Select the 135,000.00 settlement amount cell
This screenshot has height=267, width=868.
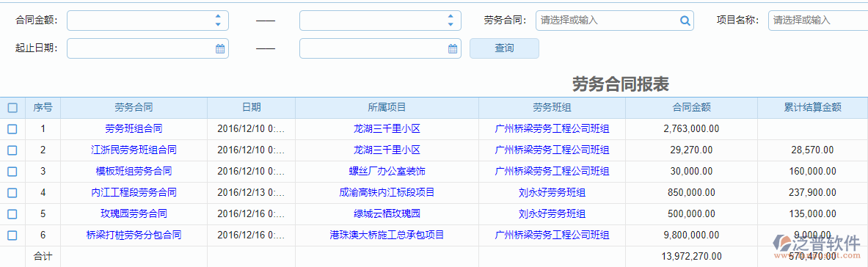click(812, 214)
